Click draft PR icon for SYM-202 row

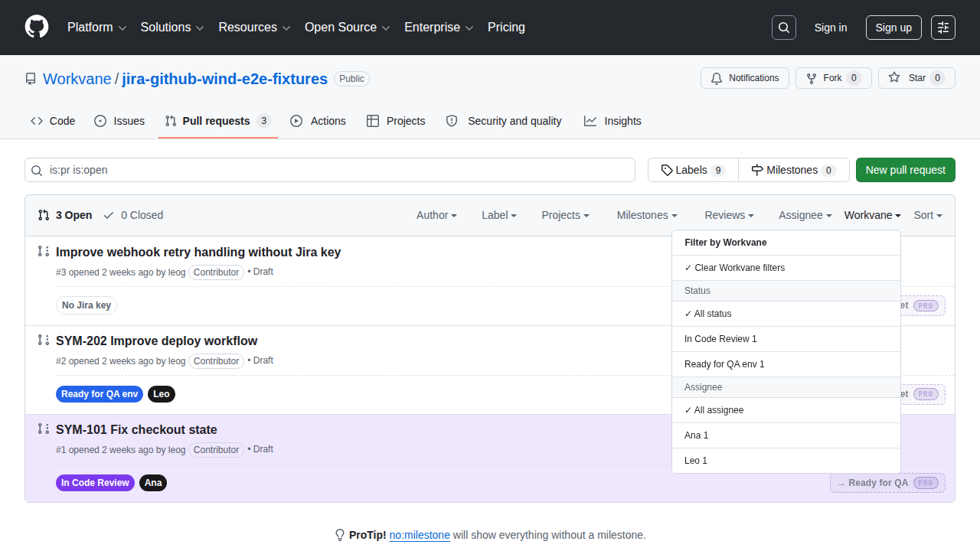(x=44, y=341)
